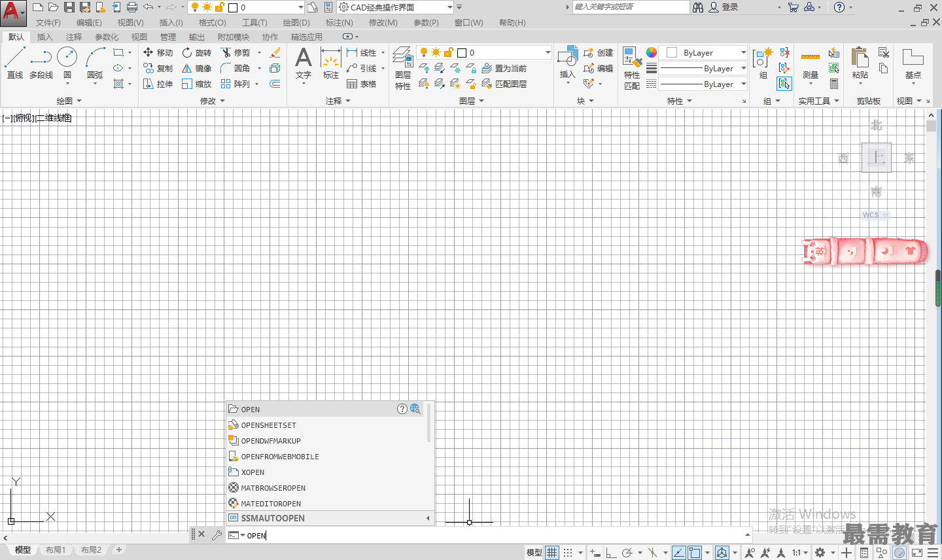Image resolution: width=942 pixels, height=560 pixels.
Task: Open the annotation scale 1:1 dropdown
Action: (800, 553)
